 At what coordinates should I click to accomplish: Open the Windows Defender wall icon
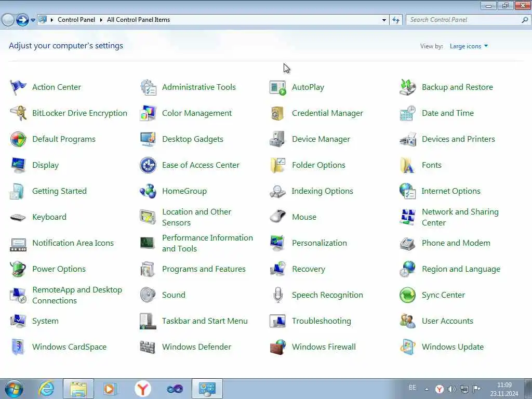coord(148,347)
